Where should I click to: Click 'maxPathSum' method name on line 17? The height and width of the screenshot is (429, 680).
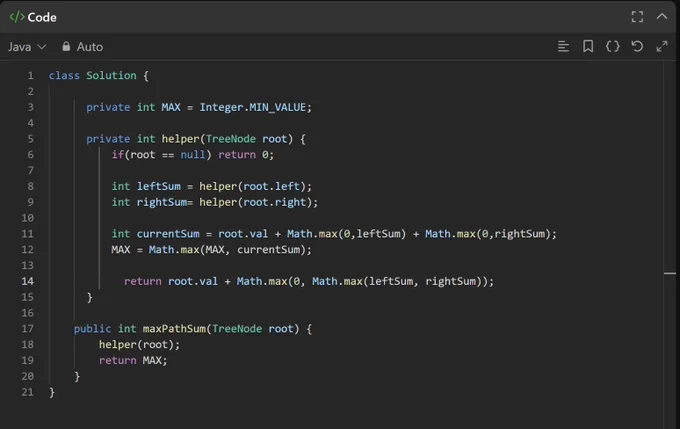click(x=174, y=329)
